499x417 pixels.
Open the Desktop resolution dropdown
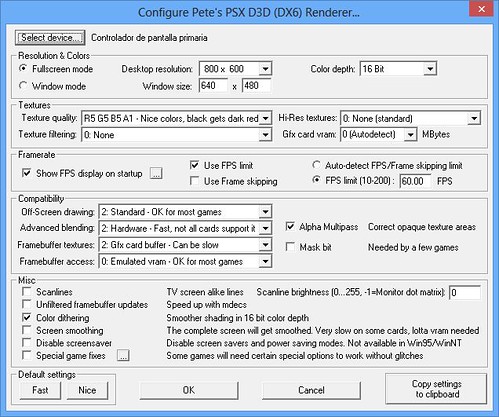(235, 69)
